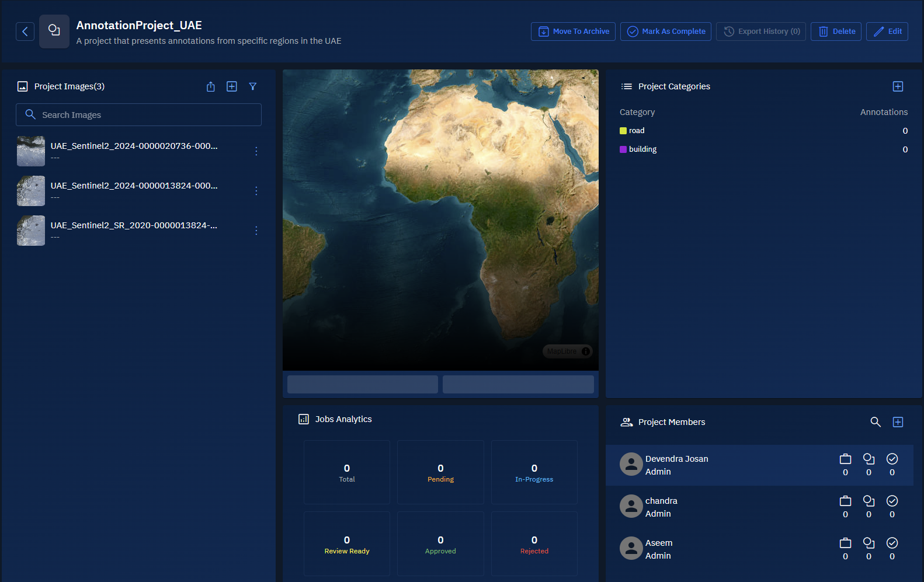Click Move To Archive button
Viewport: 924px width, 582px height.
point(573,32)
